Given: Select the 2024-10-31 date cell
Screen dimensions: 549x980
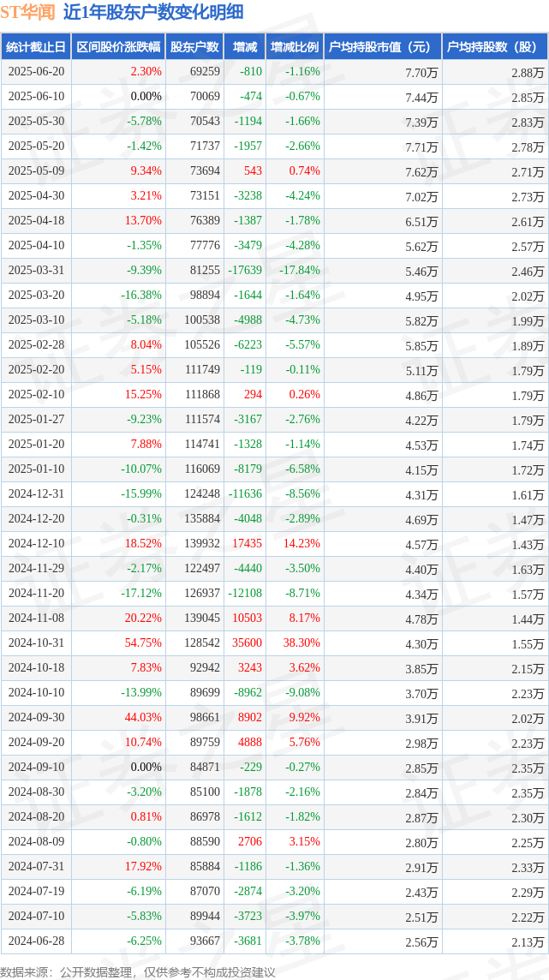Looking at the screenshot, I should (x=36, y=643).
